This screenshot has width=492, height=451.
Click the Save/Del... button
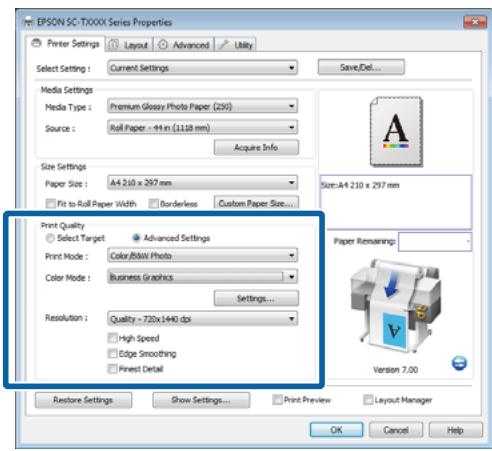(x=361, y=67)
